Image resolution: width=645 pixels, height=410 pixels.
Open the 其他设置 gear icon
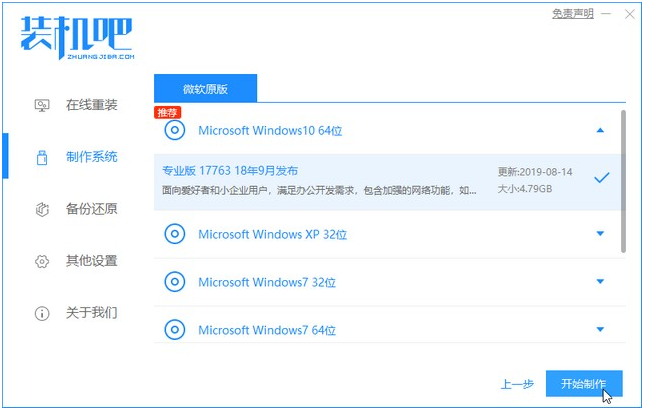[x=42, y=261]
